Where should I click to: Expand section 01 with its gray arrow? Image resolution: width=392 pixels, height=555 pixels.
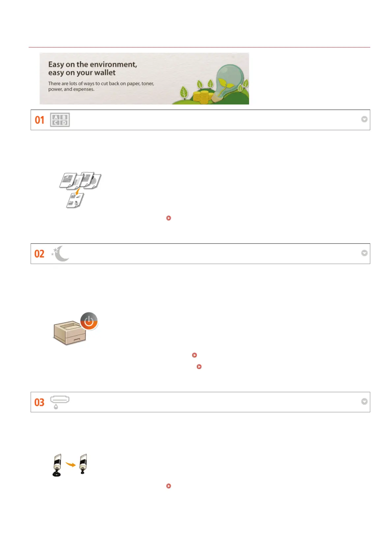pyautogui.click(x=364, y=119)
